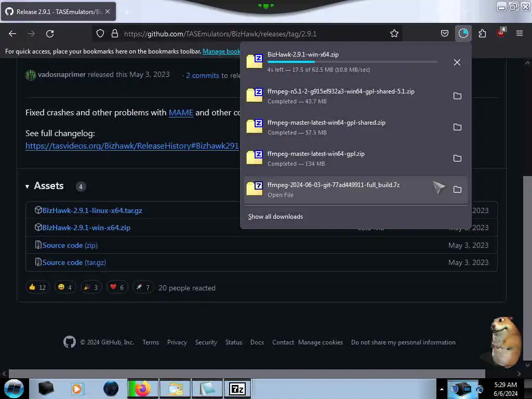Open the Windows Start orb
This screenshot has width=532, height=399.
click(x=14, y=389)
